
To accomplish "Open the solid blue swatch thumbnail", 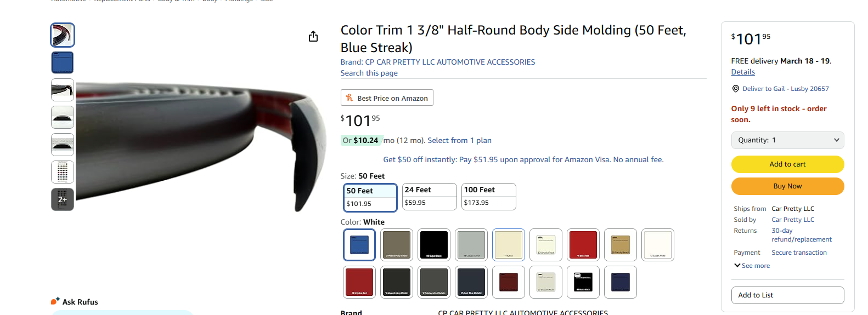I will click(63, 62).
